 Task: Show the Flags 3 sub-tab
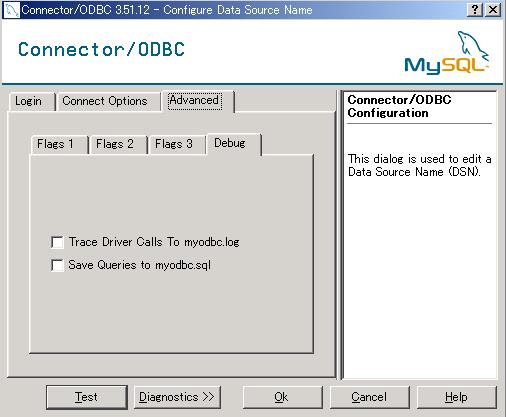(177, 144)
